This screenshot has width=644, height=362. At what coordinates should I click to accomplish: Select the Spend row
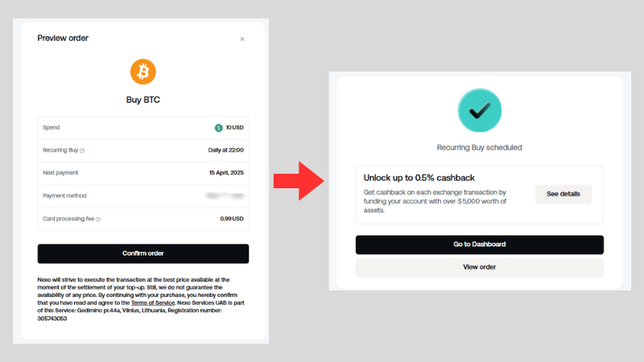point(143,128)
